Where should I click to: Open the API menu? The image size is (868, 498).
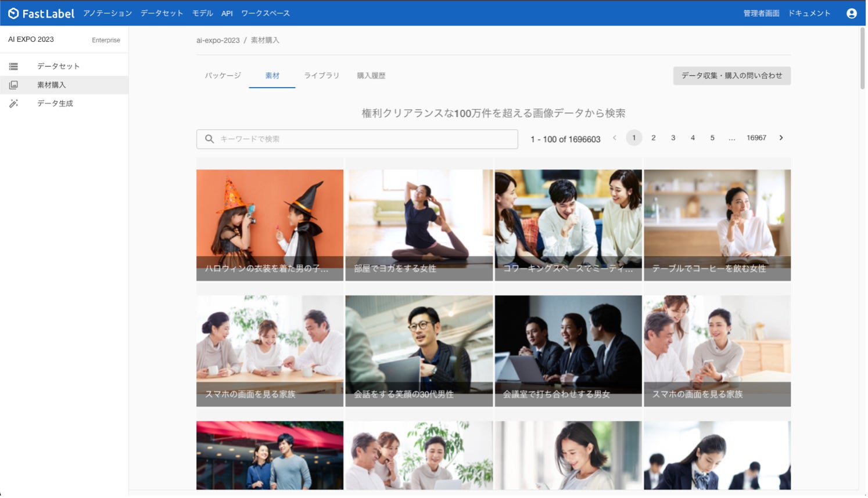(227, 13)
